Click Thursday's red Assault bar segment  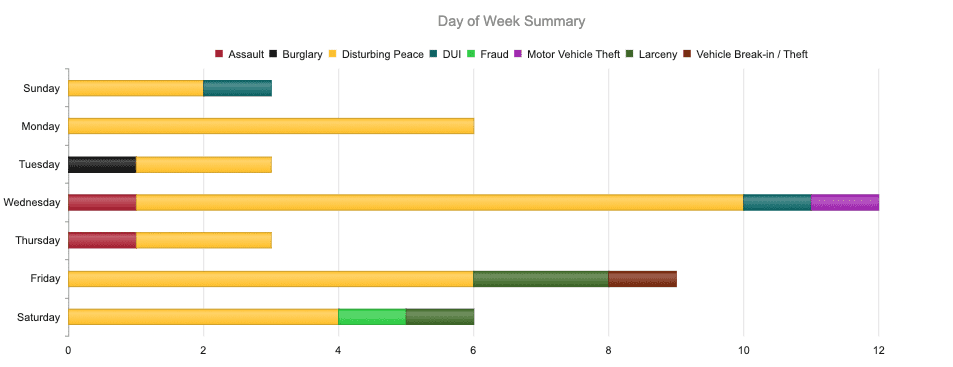(x=102, y=241)
